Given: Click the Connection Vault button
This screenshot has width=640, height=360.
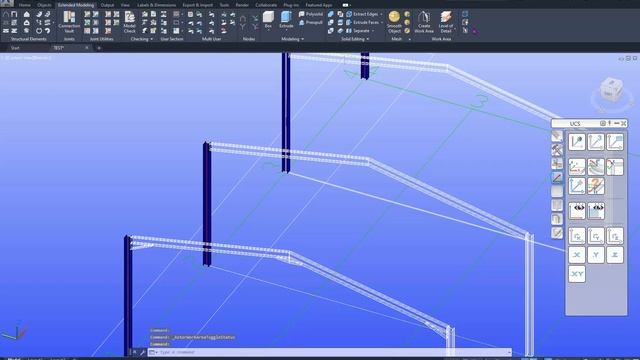Looking at the screenshot, I should (69, 22).
